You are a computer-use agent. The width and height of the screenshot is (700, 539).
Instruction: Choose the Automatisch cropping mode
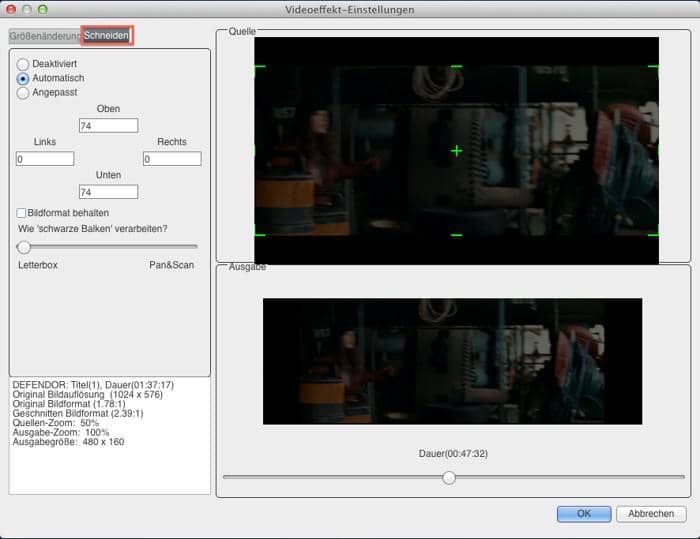click(23, 79)
